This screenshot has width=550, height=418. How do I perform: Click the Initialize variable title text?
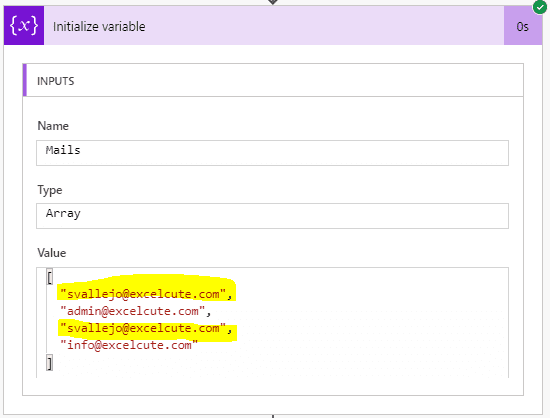[99, 27]
